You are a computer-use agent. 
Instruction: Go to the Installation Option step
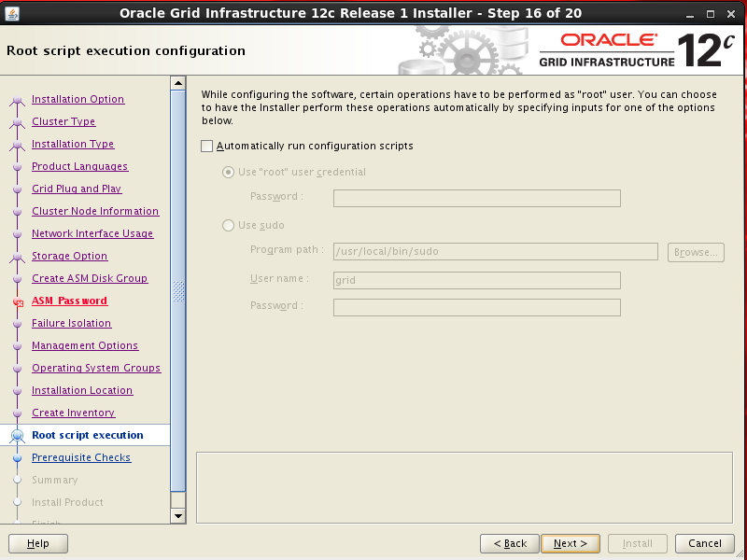tap(78, 99)
